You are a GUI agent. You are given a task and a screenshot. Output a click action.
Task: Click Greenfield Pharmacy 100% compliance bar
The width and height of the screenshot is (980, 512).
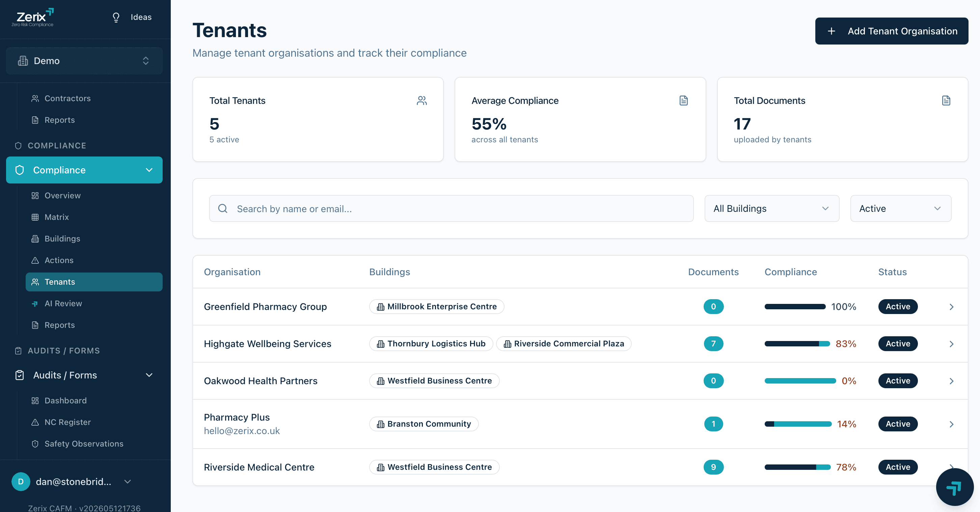coord(795,307)
